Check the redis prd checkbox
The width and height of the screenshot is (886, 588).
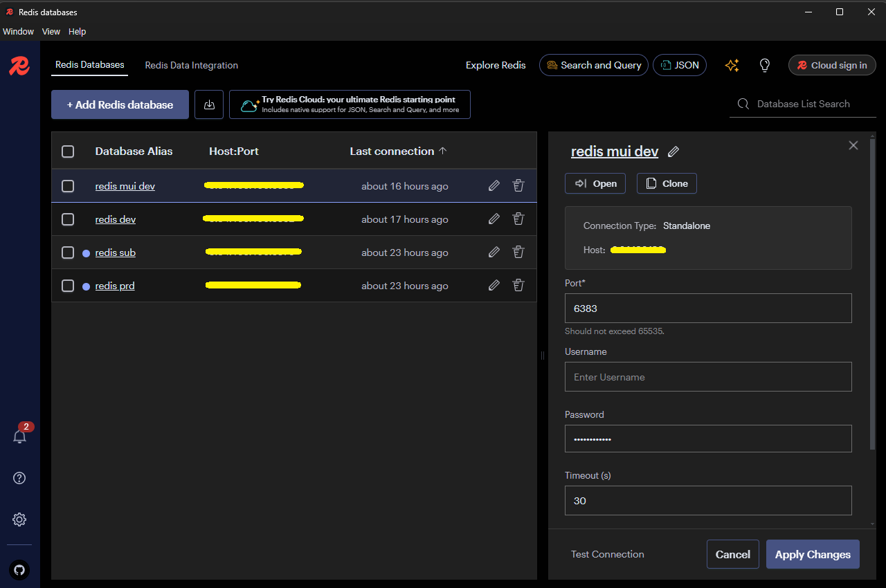(68, 286)
